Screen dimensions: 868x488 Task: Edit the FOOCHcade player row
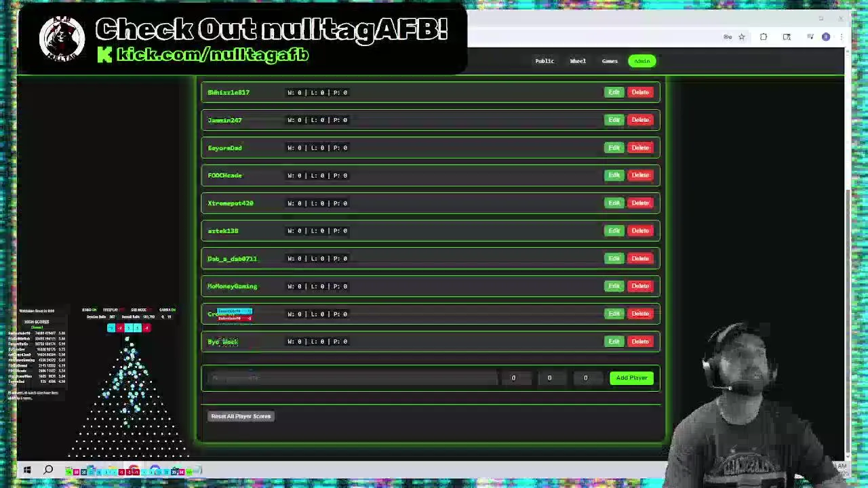(614, 175)
